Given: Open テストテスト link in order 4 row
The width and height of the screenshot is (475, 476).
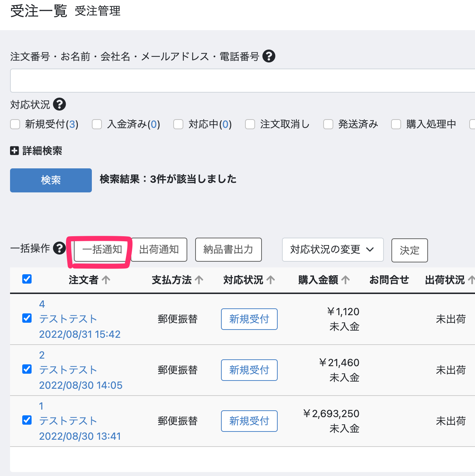Looking at the screenshot, I should [68, 319].
